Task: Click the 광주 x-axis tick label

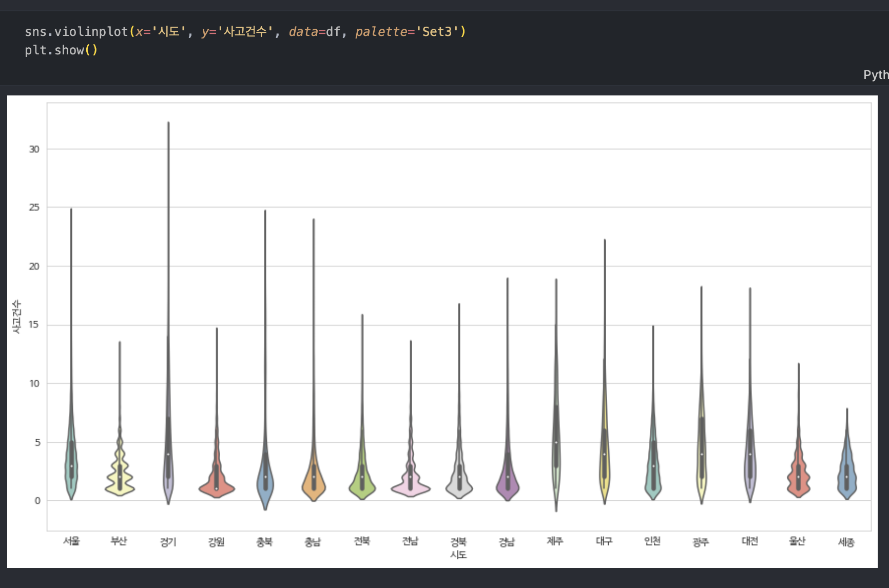Action: click(701, 542)
